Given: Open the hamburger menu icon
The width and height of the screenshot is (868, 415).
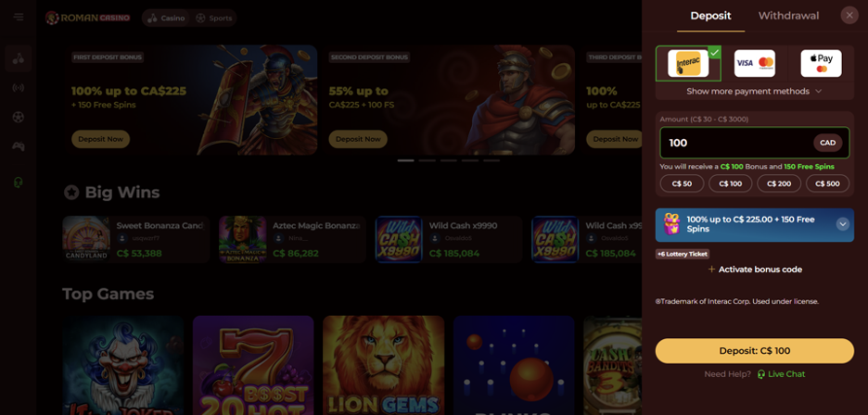Looking at the screenshot, I should (x=19, y=18).
